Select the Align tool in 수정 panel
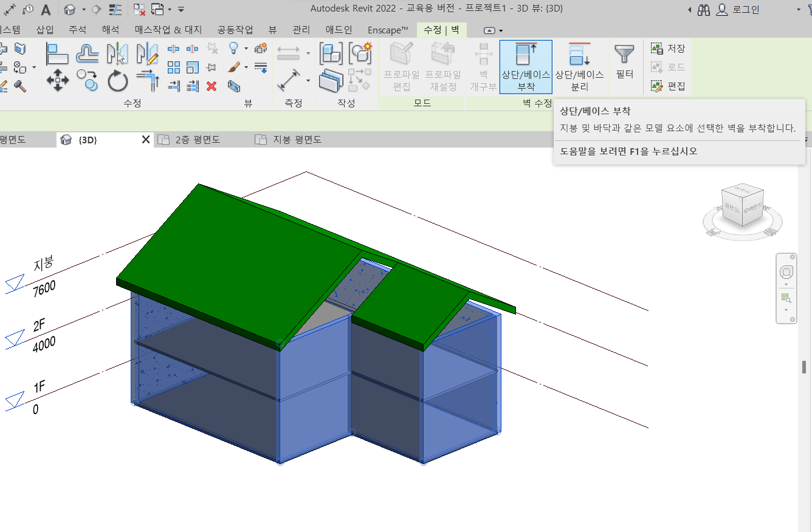Viewport: 812px width, 532px height. pyautogui.click(x=57, y=54)
